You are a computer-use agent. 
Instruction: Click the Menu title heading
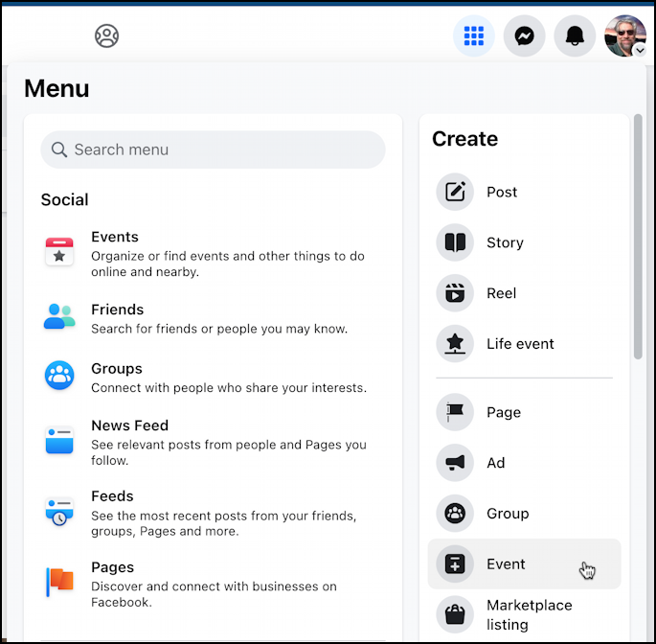(x=57, y=88)
